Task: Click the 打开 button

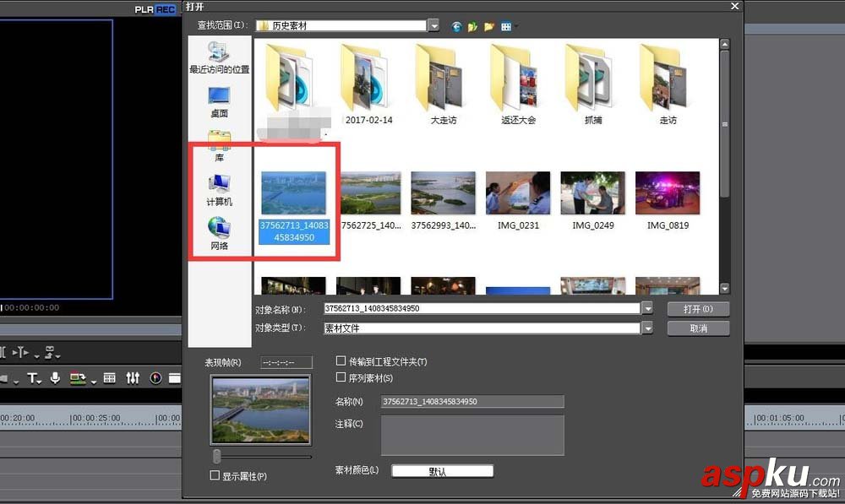Action: 698,308
